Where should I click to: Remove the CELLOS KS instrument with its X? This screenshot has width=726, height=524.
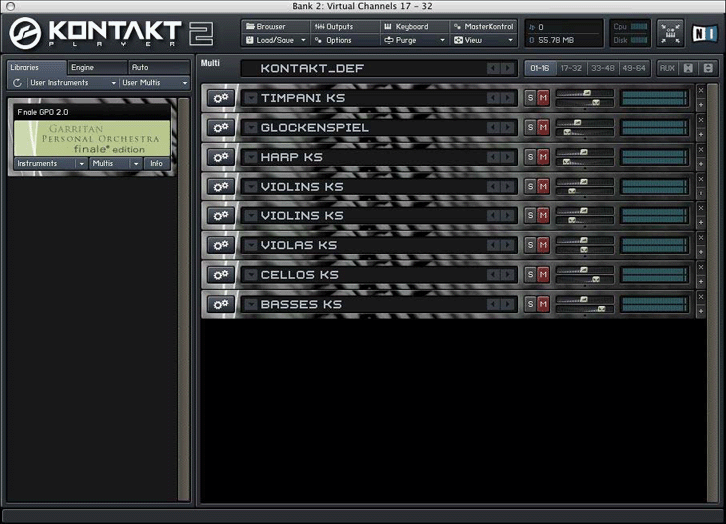pyautogui.click(x=701, y=268)
